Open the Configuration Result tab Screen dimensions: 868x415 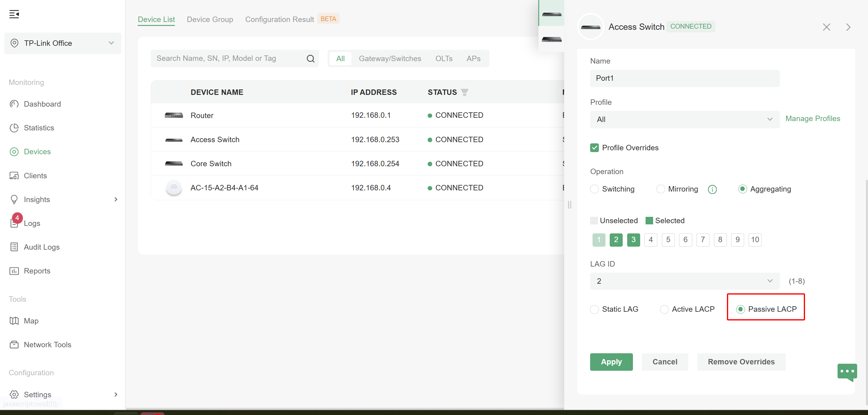pyautogui.click(x=279, y=20)
